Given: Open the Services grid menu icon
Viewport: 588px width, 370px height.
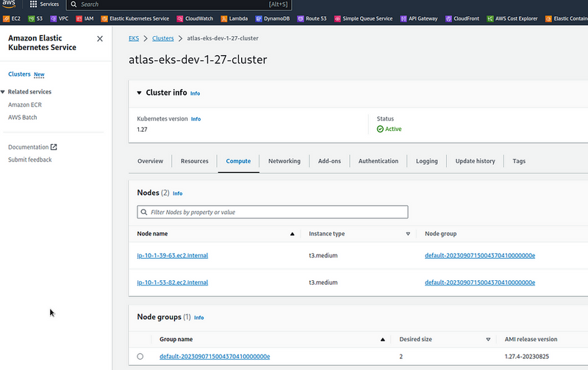Looking at the screenshot, I should point(33,4).
